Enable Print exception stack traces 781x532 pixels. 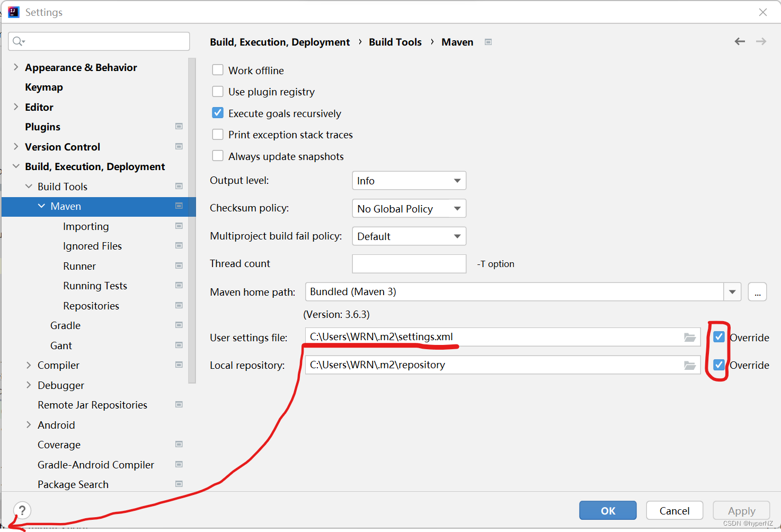tap(218, 134)
